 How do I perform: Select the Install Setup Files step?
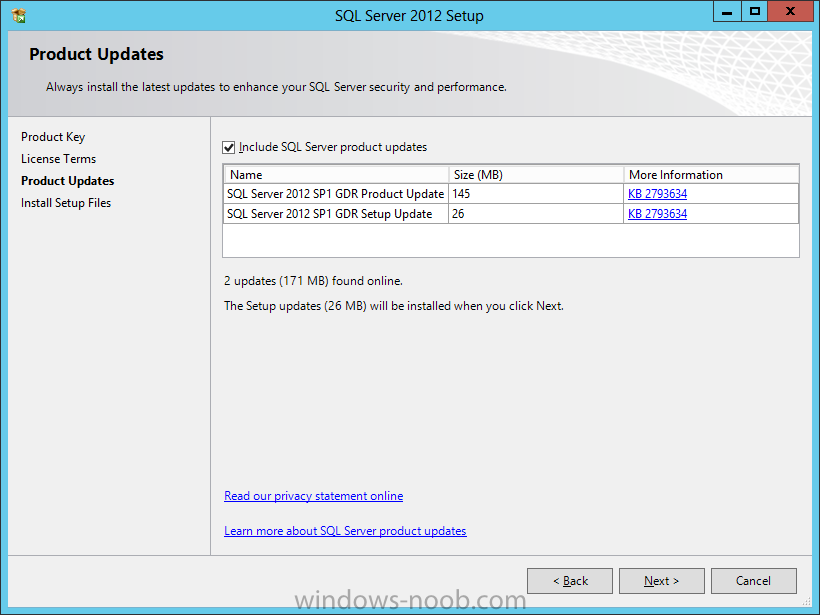66,203
